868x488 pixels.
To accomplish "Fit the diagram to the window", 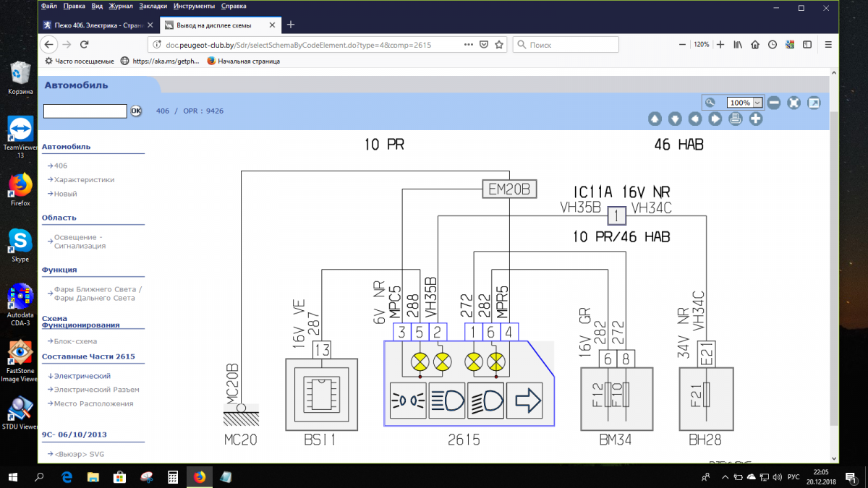I will (x=794, y=103).
